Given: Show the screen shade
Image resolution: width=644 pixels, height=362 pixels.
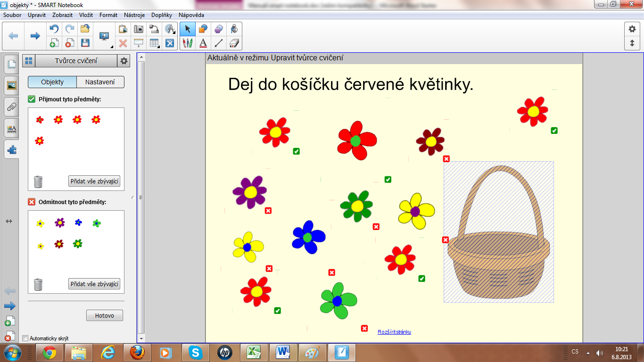Looking at the screenshot, I should [x=139, y=43].
